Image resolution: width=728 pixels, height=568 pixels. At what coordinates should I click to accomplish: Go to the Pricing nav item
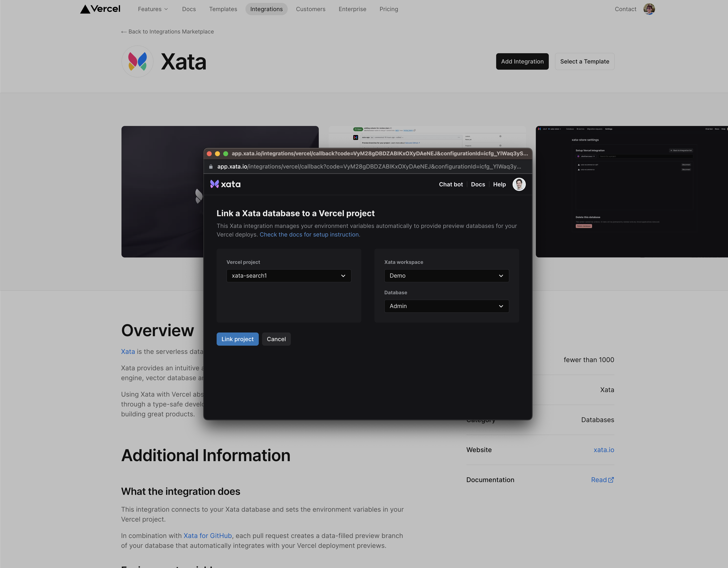389,9
